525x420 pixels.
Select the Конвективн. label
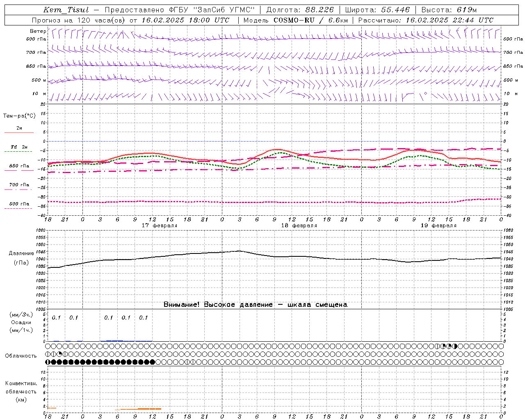pos(21,383)
